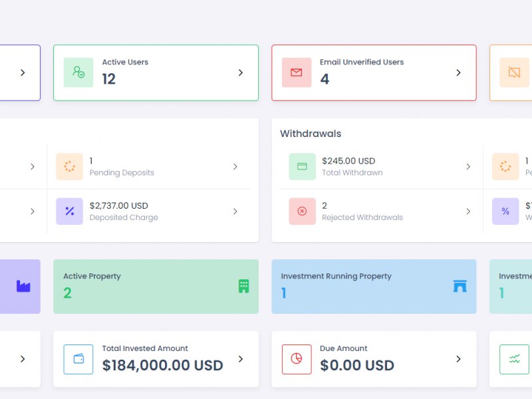Screen dimensions: 532x399
Task: Open the Active Users chevron arrow
Action: click(241, 72)
